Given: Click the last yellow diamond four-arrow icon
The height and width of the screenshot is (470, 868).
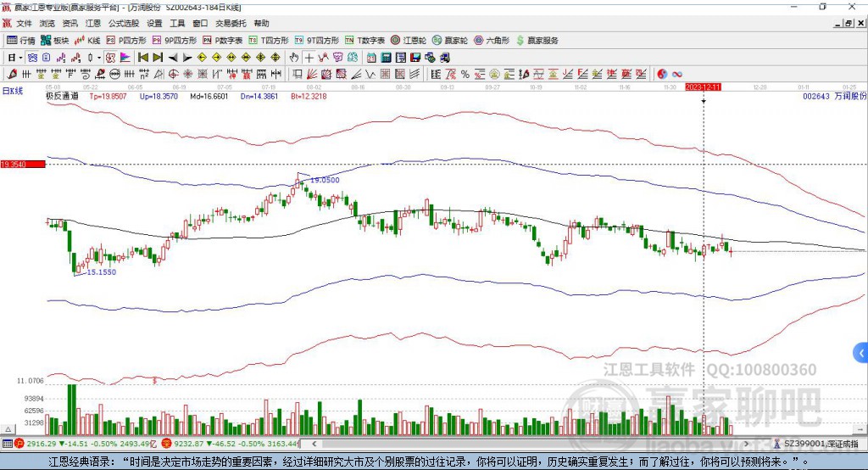Looking at the screenshot, I should pyautogui.click(x=275, y=58).
